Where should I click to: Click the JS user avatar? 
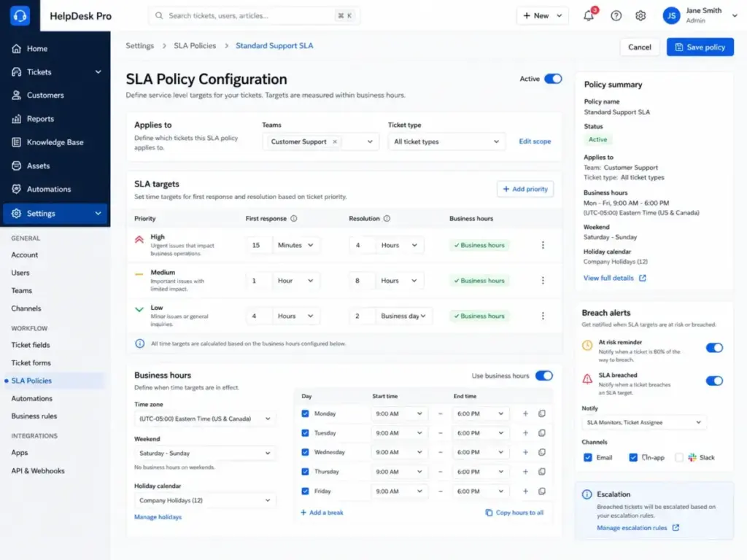click(x=671, y=16)
